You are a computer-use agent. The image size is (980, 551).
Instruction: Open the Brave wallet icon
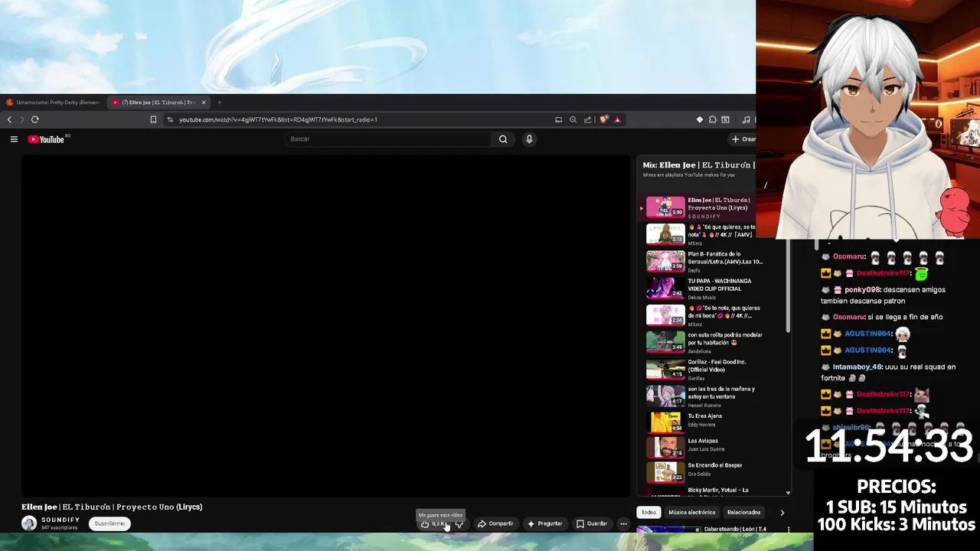(726, 119)
